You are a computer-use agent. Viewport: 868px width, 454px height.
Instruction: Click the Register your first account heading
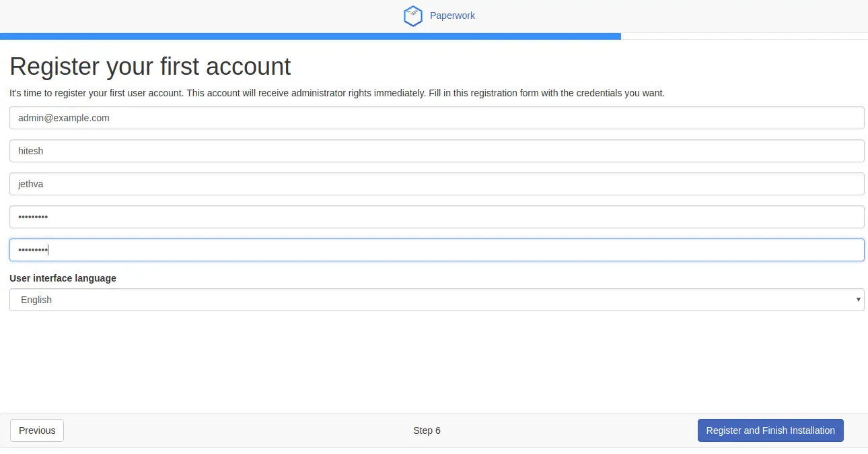[x=150, y=67]
